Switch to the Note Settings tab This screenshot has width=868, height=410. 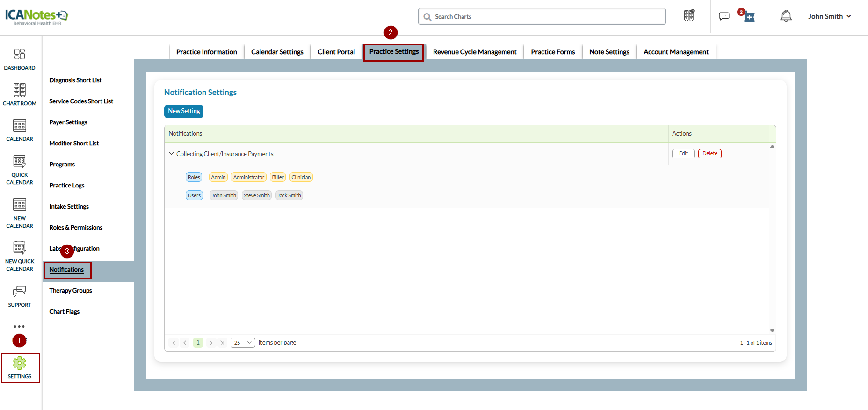point(609,52)
